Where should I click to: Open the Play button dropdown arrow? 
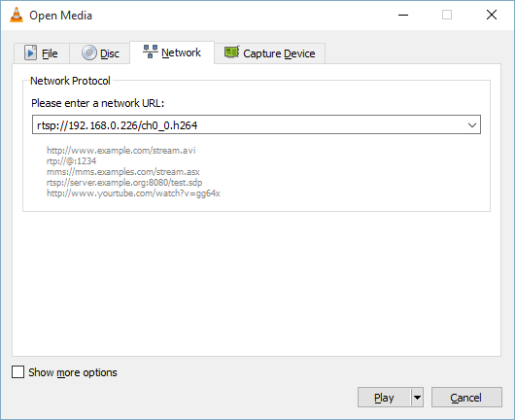tap(417, 398)
